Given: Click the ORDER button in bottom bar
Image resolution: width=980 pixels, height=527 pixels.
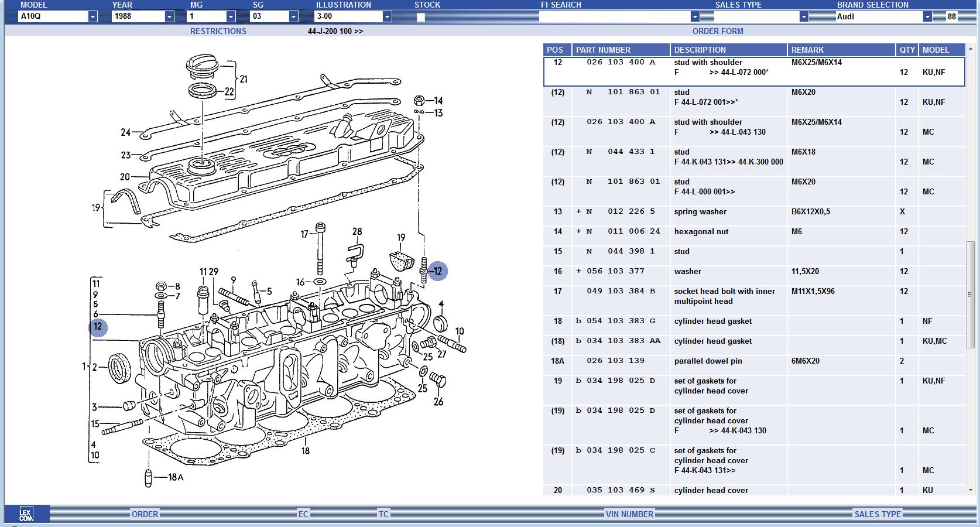Looking at the screenshot, I should (145, 514).
